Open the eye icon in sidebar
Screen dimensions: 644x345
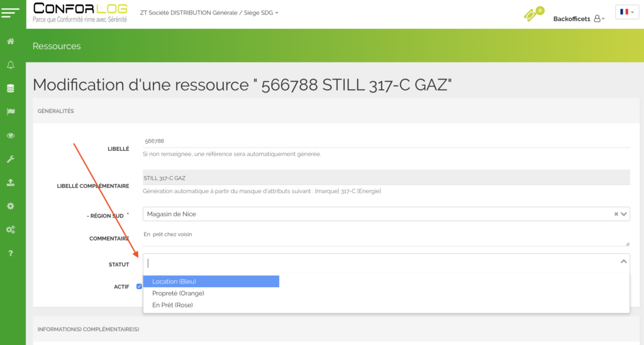click(x=11, y=136)
